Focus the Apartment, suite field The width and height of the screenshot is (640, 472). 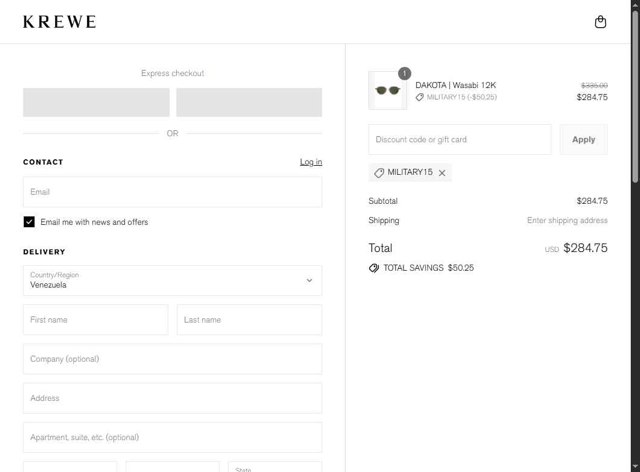click(172, 437)
